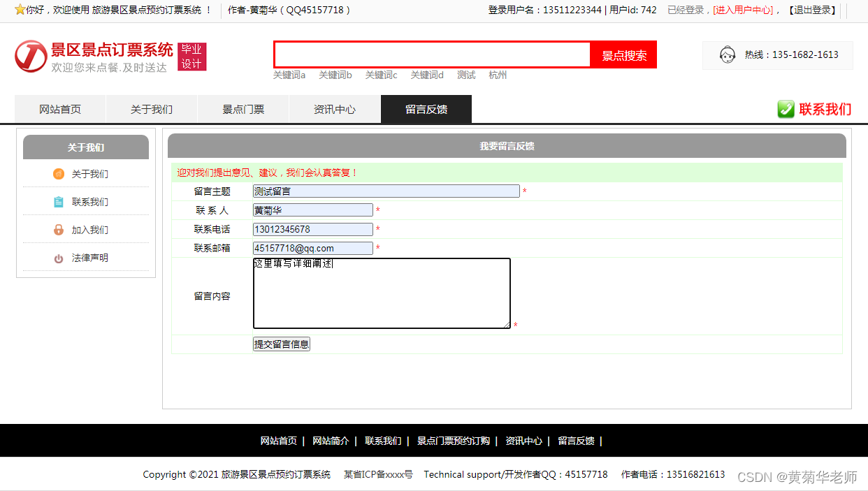Image resolution: width=868 pixels, height=491 pixels.
Task: Open the 网站首页 navigation tab
Action: [x=60, y=109]
